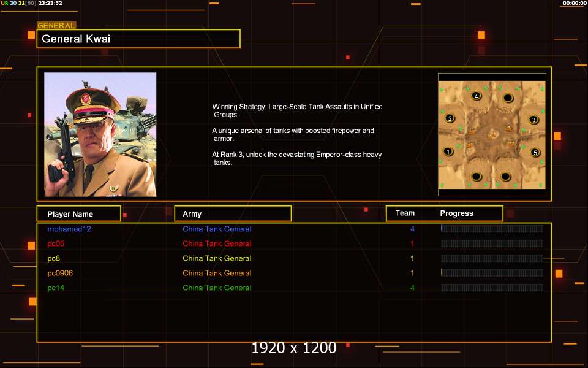
Task: Click pc0906's China Tank General army
Action: point(217,273)
